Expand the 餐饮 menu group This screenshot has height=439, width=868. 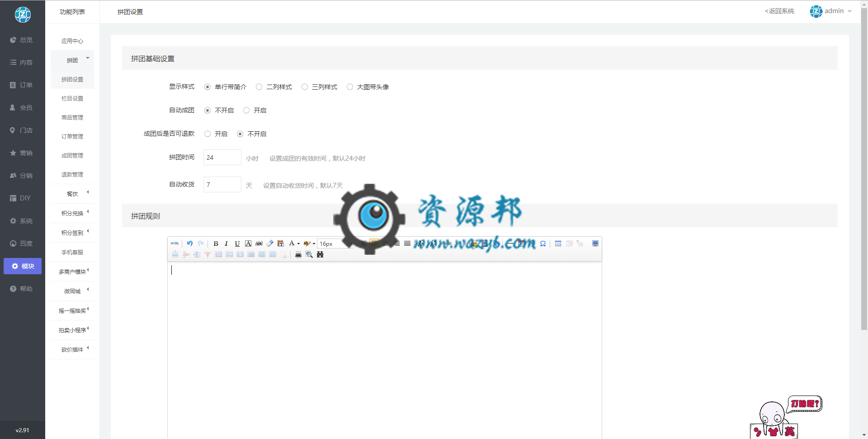point(72,194)
